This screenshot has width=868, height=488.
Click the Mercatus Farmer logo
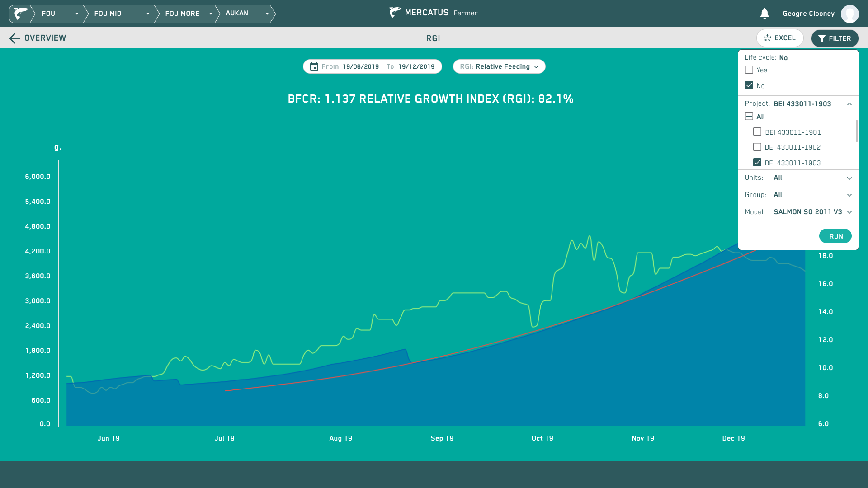[x=433, y=13]
